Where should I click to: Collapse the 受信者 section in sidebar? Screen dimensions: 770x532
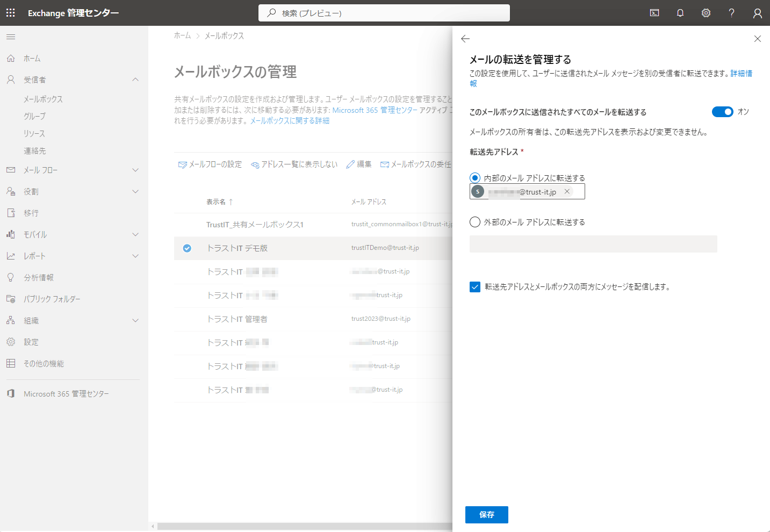(x=135, y=80)
